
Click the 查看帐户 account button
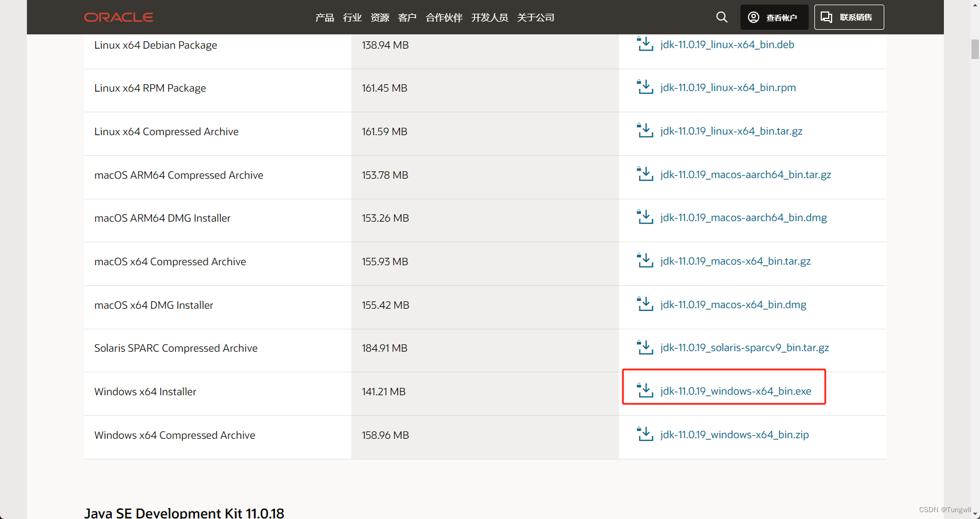pos(774,17)
